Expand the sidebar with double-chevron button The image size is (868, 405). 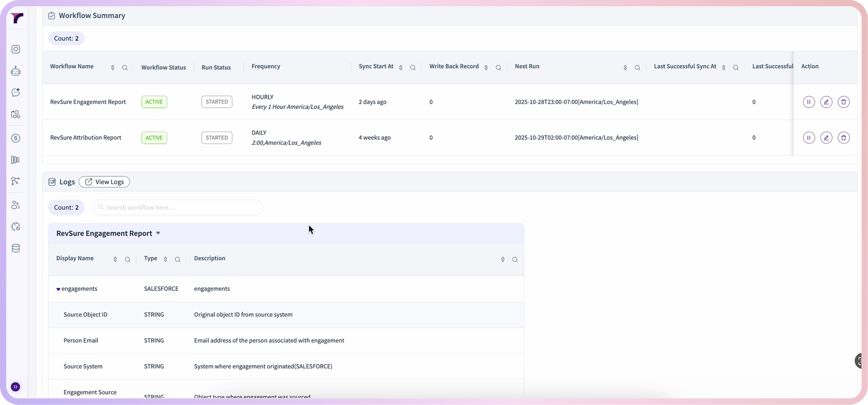(x=15, y=387)
